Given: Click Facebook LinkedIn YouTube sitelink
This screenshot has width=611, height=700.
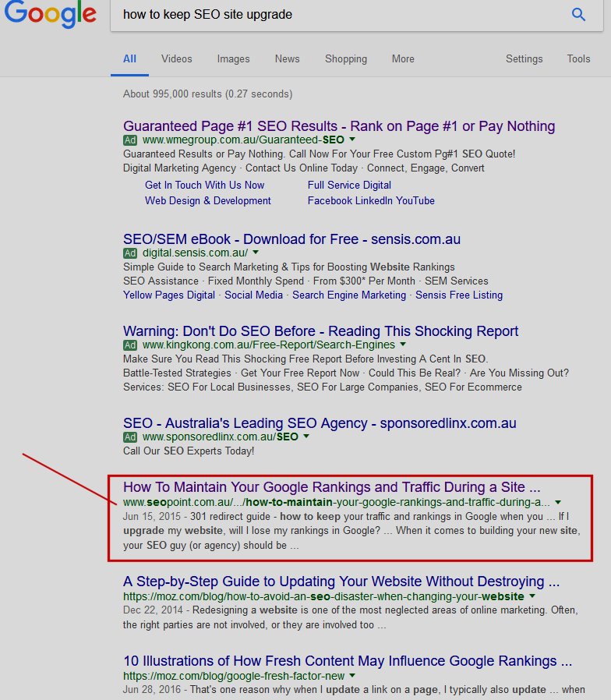Looking at the screenshot, I should point(371,200).
